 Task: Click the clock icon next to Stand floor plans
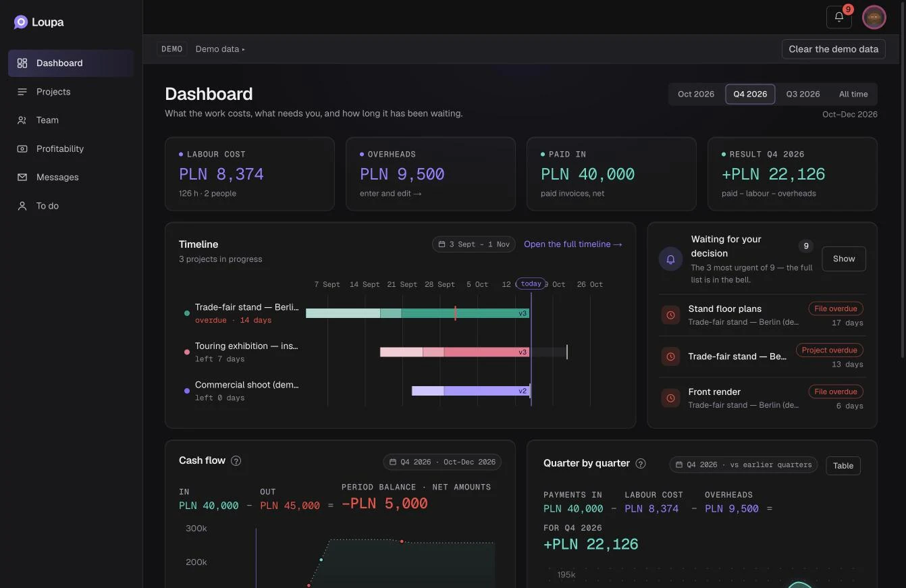670,315
